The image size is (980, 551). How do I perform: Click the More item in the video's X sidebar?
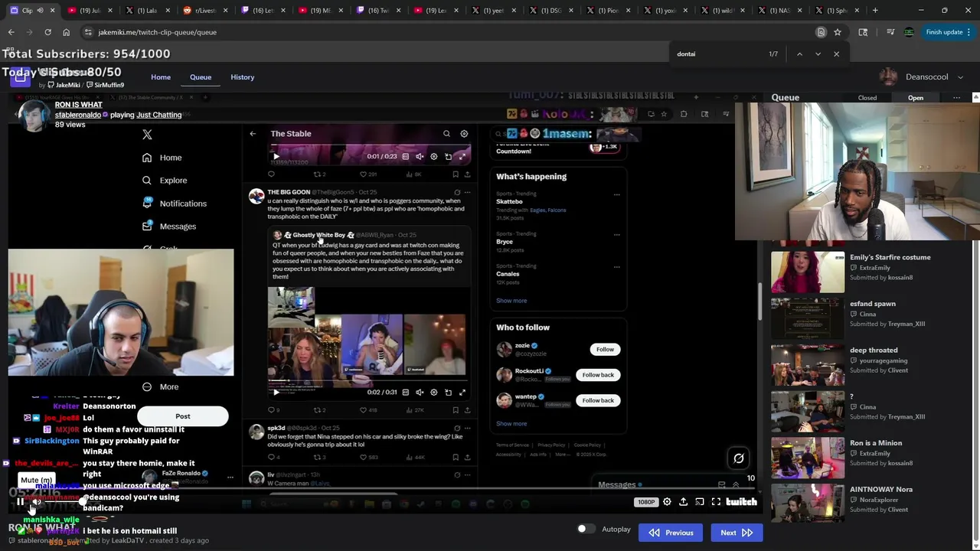(160, 386)
